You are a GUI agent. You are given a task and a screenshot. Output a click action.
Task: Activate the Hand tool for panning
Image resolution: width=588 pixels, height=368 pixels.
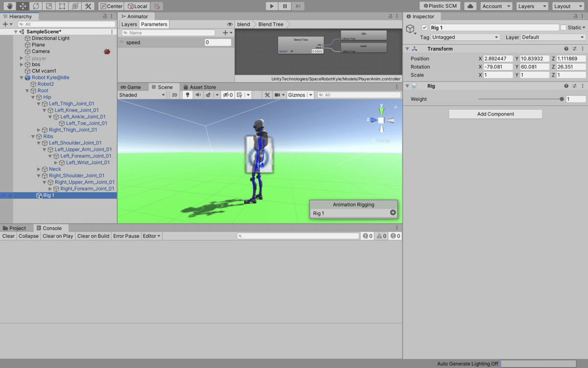click(9, 6)
